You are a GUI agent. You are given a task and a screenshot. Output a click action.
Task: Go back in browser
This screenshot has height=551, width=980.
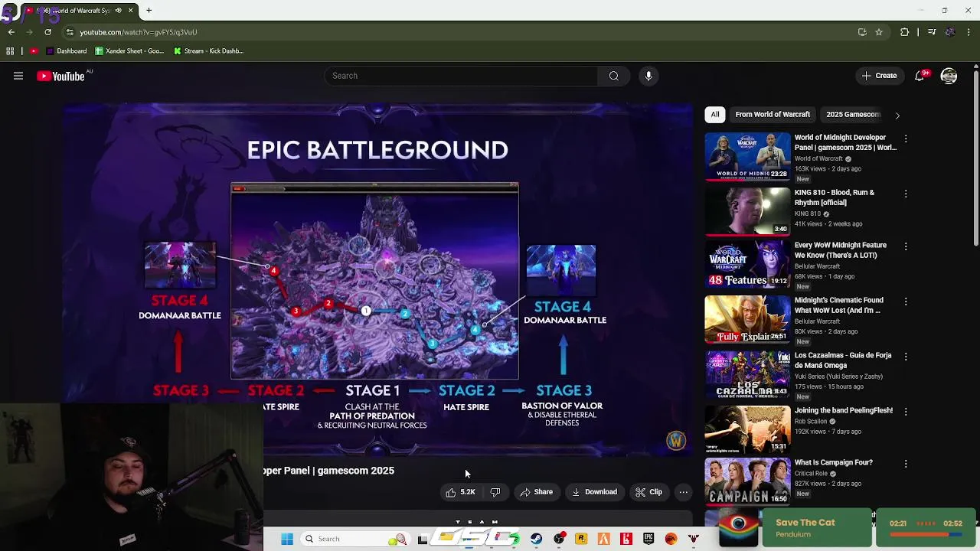tap(11, 32)
